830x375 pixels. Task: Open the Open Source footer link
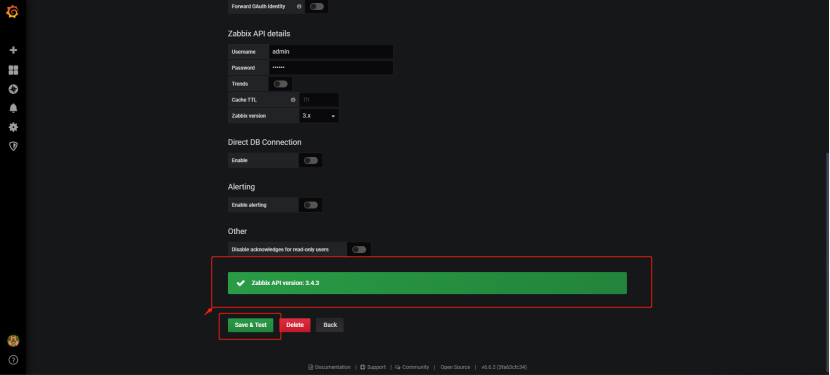[x=455, y=367]
